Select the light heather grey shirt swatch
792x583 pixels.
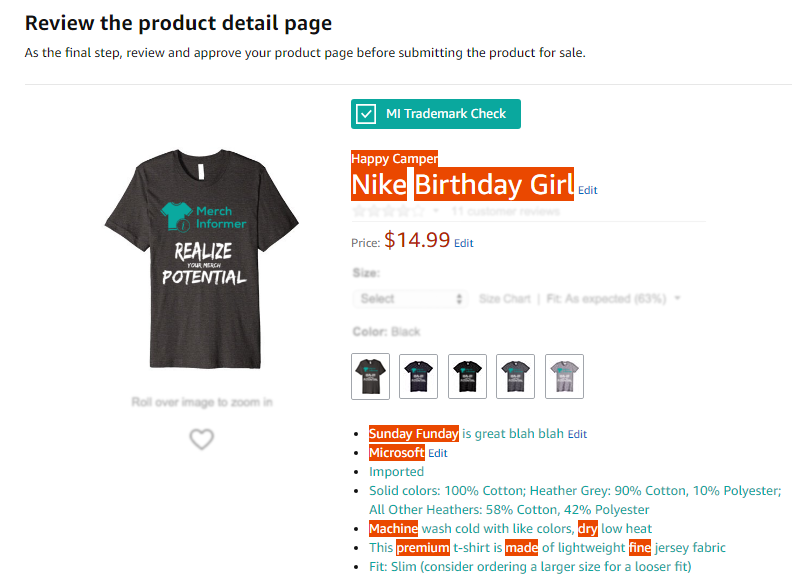[564, 376]
